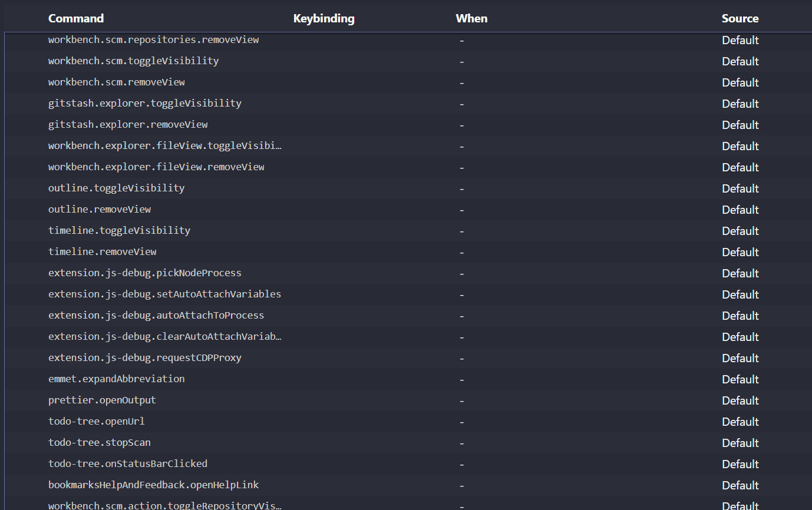Viewport: 812px width, 510px height.
Task: Select the todo-tree.openUrl command row
Action: [96, 421]
